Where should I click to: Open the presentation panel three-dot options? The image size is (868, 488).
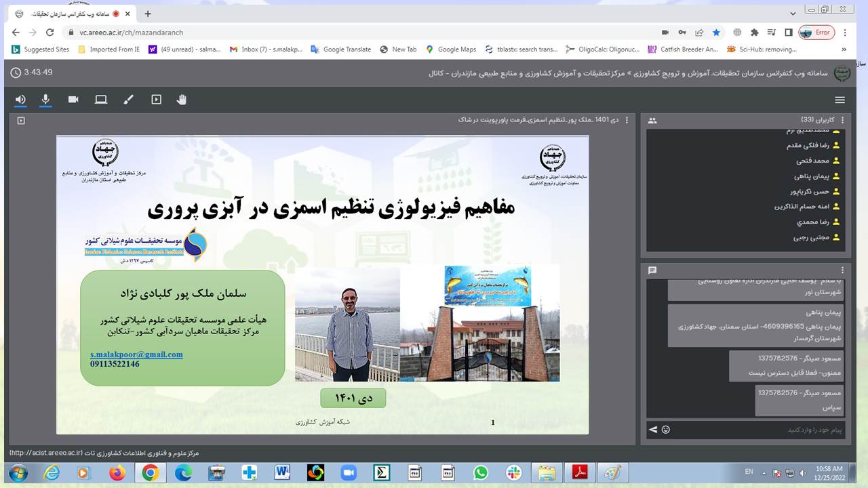coord(626,120)
